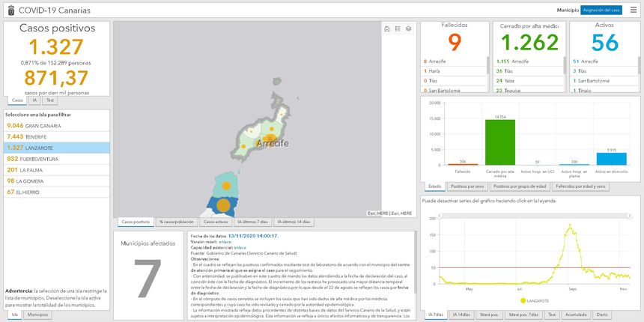Select IA 14días chart tab

461,315
